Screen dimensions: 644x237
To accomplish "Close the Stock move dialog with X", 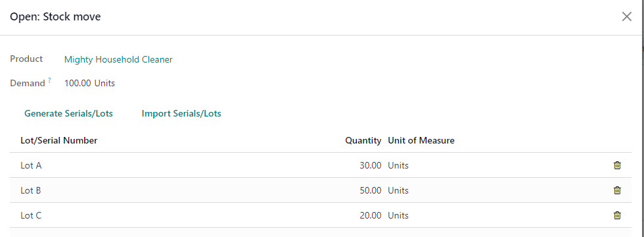I will (627, 17).
